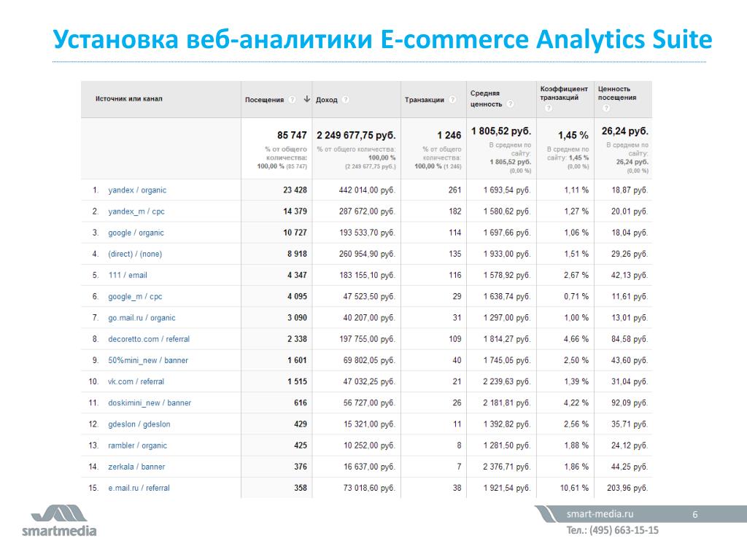Open go.mail.ru / organic source link
The height and width of the screenshot is (560, 747).
coord(142,318)
